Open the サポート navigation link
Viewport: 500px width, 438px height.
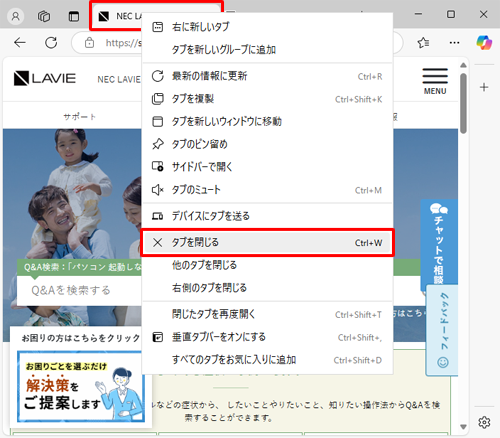click(79, 117)
